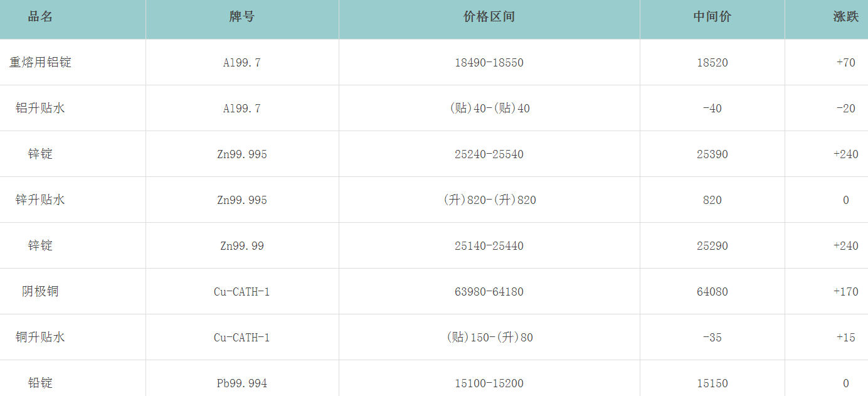Click the 重熔用铝锭 product name
The height and width of the screenshot is (396, 868).
(40, 63)
